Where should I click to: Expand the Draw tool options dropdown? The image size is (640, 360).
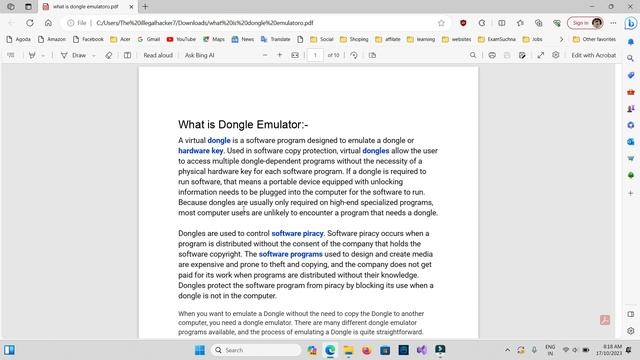93,55
